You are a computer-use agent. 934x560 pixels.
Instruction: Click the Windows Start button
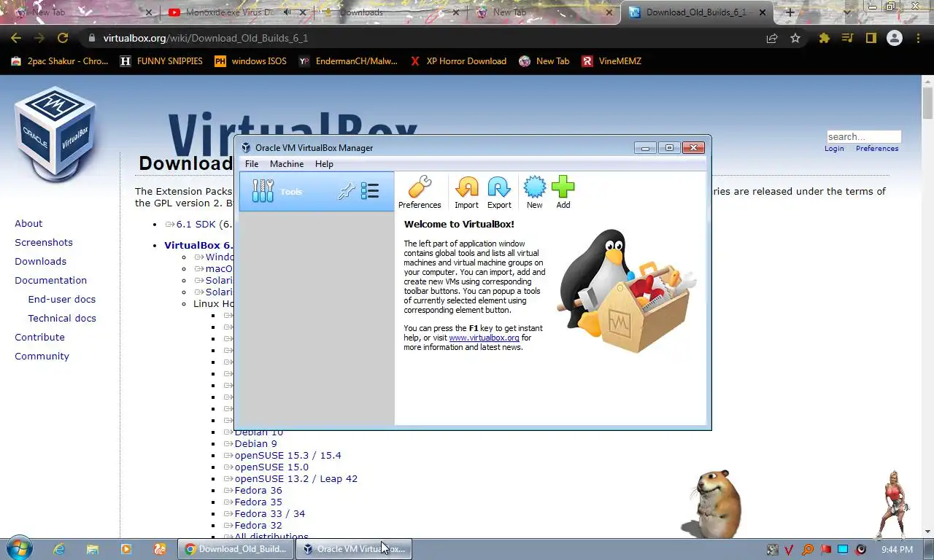pyautogui.click(x=20, y=548)
